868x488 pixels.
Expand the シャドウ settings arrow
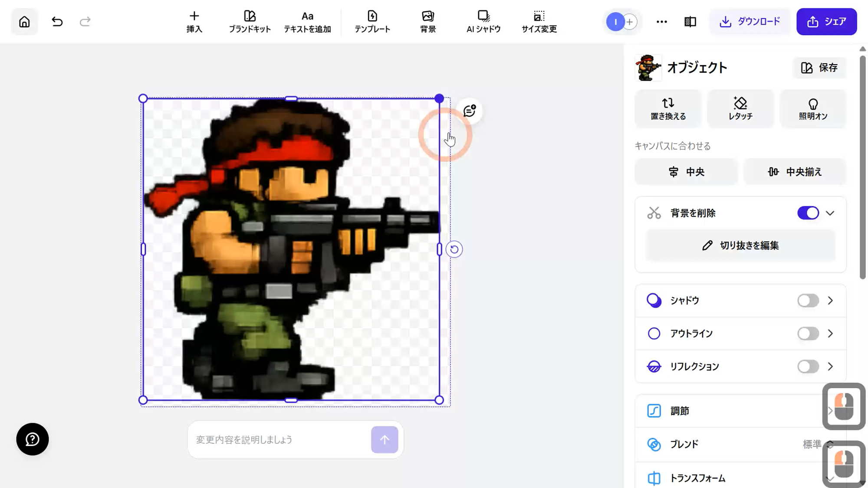[x=830, y=301]
